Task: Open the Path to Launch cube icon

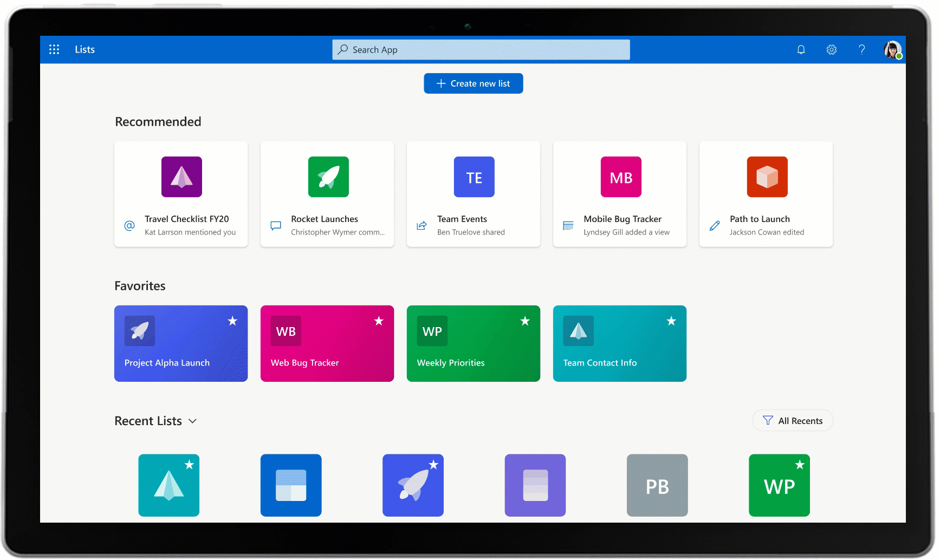Action: click(767, 177)
